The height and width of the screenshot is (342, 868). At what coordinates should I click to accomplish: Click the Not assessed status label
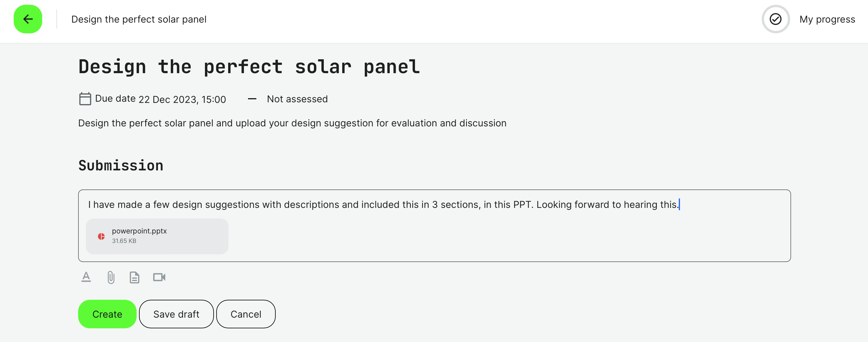coord(297,99)
